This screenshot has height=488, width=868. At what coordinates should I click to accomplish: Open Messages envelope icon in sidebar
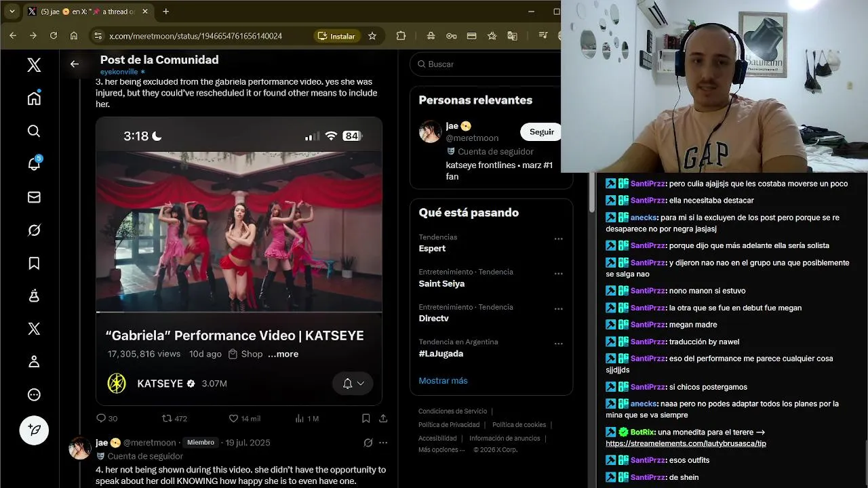click(34, 197)
